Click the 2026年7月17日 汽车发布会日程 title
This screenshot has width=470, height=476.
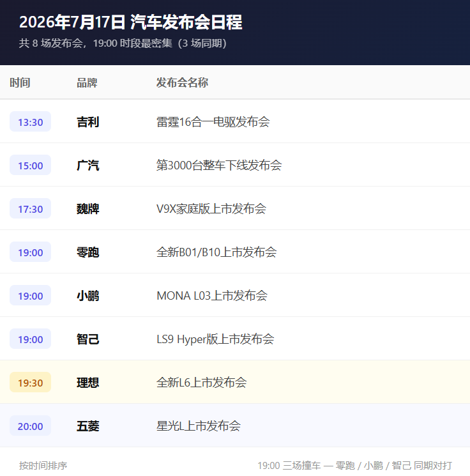pyautogui.click(x=131, y=22)
